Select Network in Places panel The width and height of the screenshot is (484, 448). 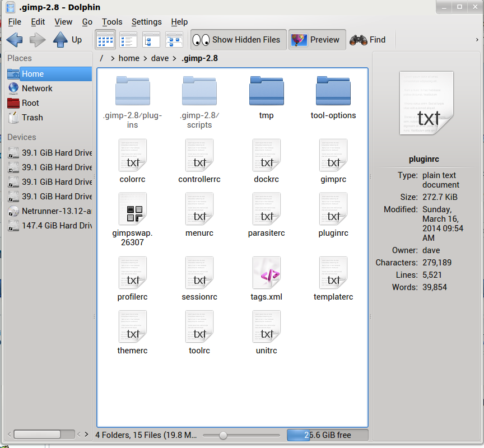49,88
